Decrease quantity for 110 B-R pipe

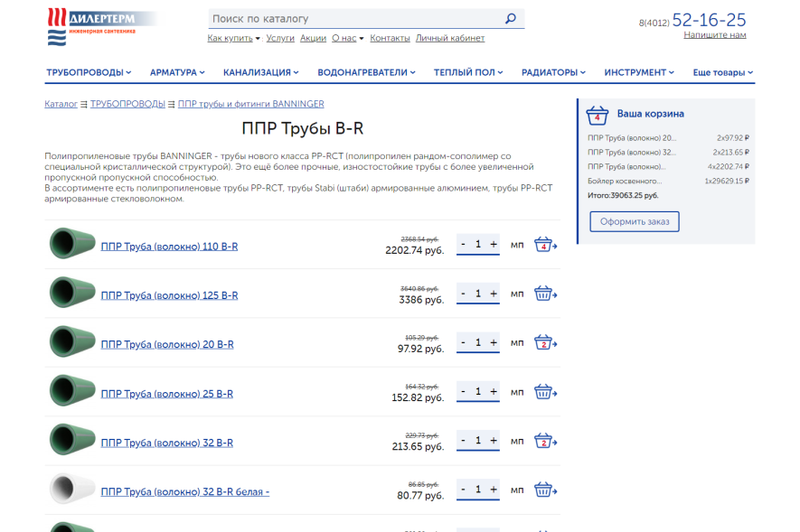(x=463, y=244)
